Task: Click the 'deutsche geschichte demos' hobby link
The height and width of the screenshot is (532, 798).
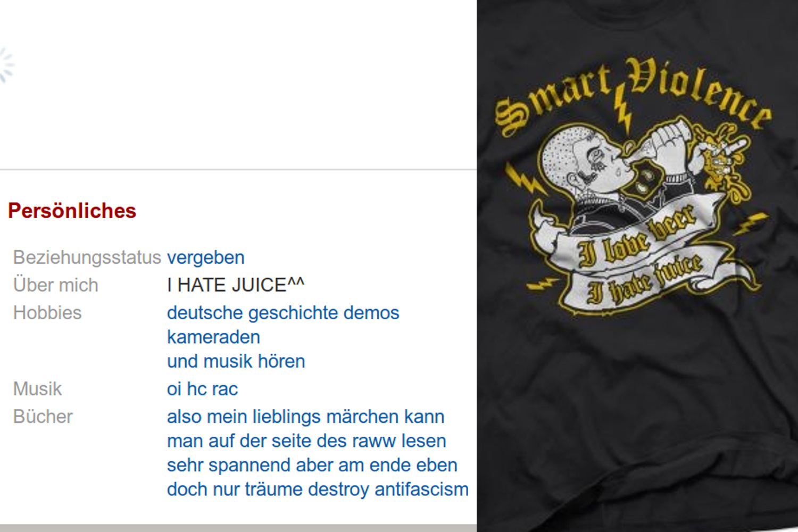Action: click(x=283, y=313)
